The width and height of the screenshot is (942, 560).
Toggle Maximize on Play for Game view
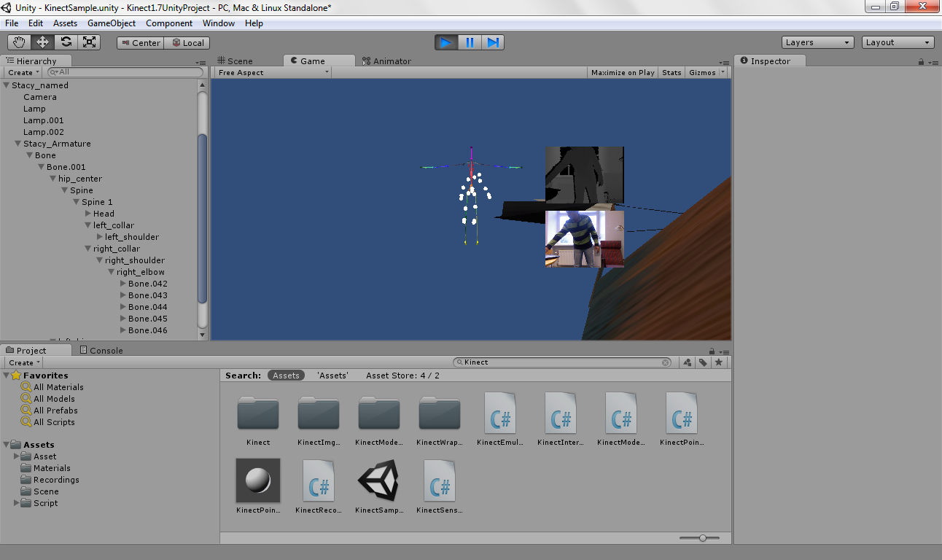pos(622,72)
